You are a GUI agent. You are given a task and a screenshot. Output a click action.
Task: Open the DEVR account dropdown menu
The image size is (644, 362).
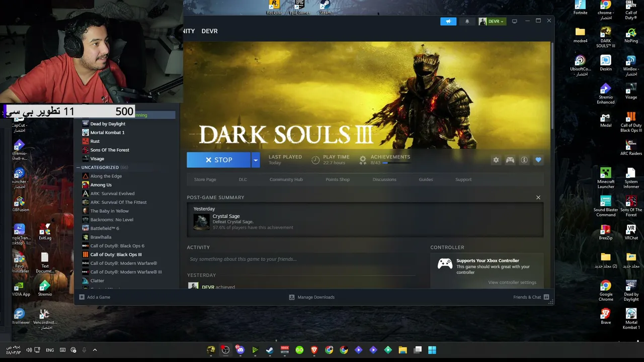pyautogui.click(x=492, y=21)
